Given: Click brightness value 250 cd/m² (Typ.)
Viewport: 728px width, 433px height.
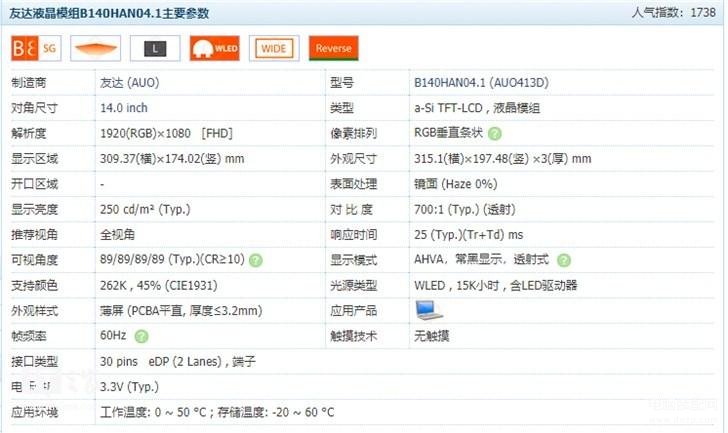Looking at the screenshot, I should [145, 209].
